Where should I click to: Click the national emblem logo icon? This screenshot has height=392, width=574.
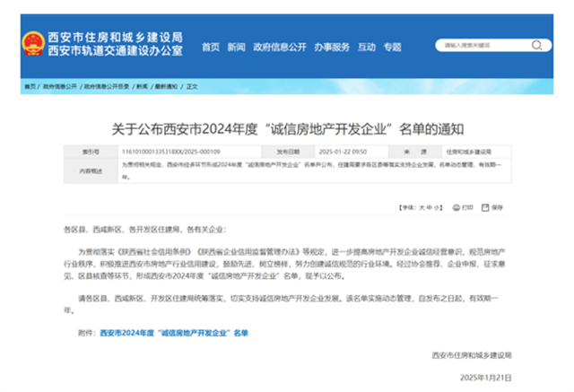tap(33, 44)
